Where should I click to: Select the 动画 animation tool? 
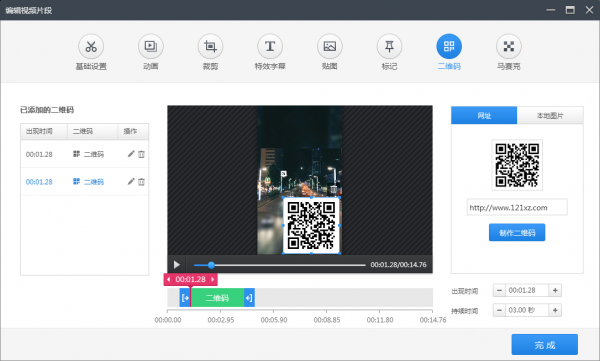tap(151, 46)
